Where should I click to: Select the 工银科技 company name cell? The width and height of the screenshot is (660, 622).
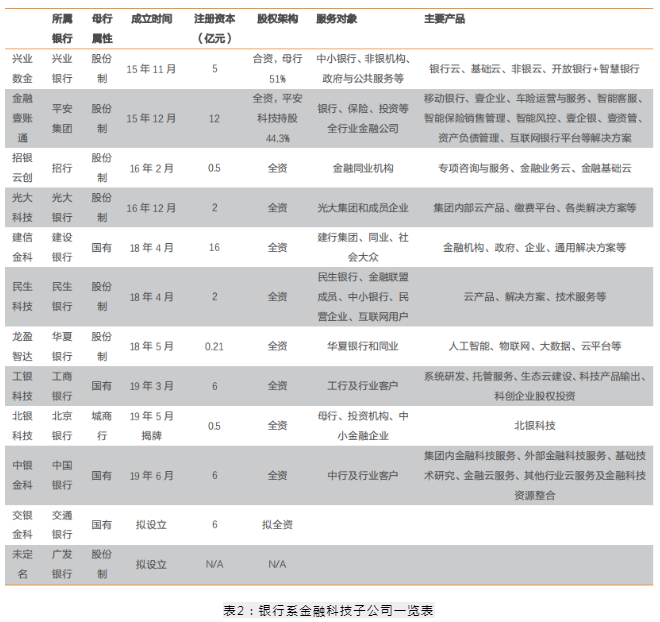[x=22, y=386]
